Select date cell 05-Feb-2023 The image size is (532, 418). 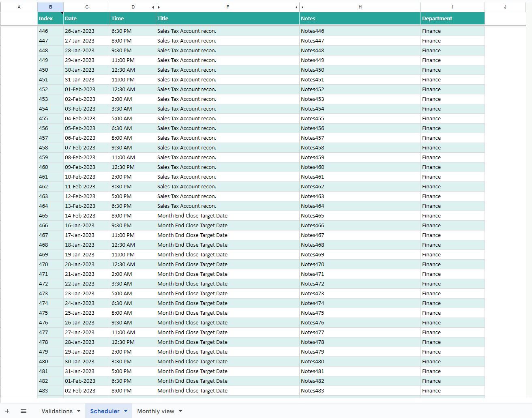(87, 128)
